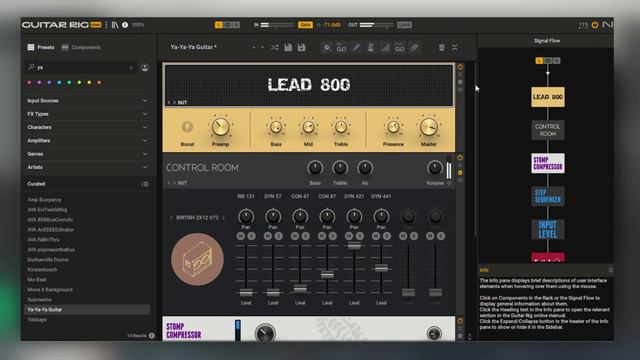Screen dimensions: 640x360
Task: Click the shuffle preset icon
Action: 275,47
